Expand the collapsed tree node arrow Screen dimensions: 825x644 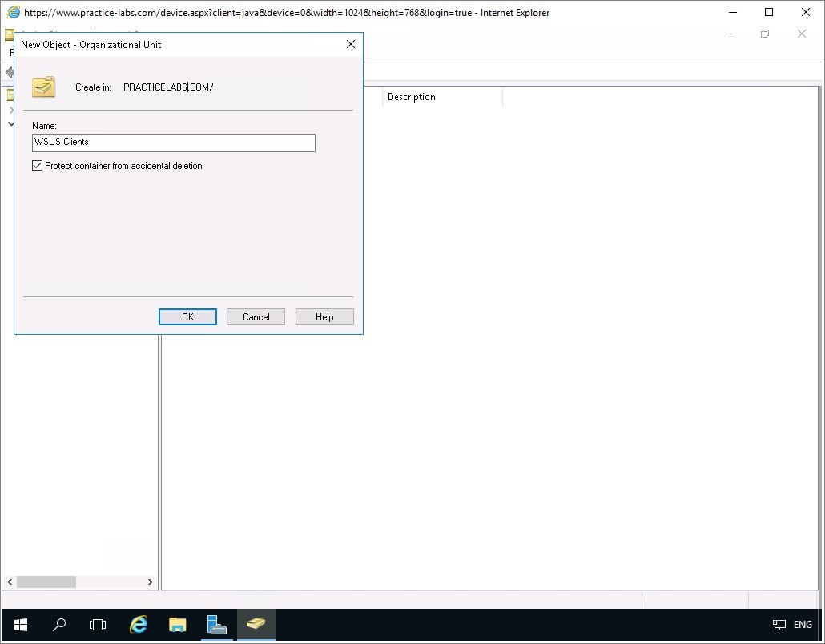click(11, 110)
